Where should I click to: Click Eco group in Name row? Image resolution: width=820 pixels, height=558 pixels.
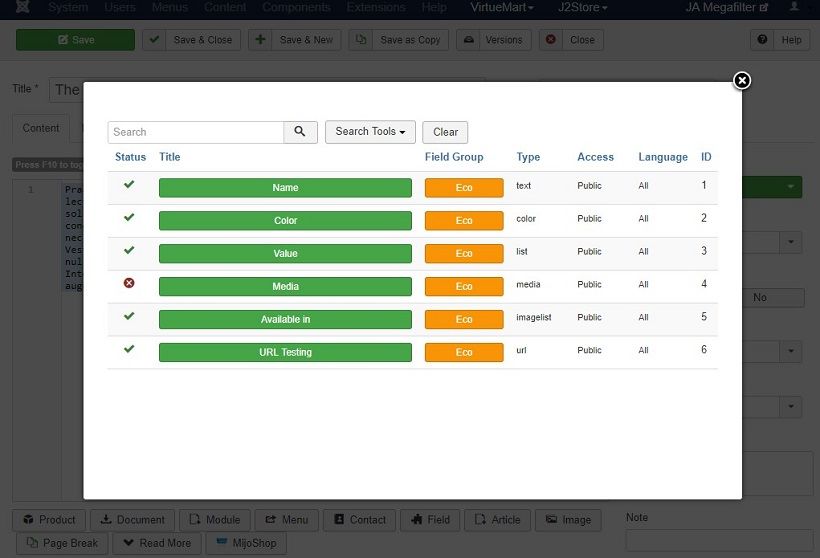coord(464,188)
